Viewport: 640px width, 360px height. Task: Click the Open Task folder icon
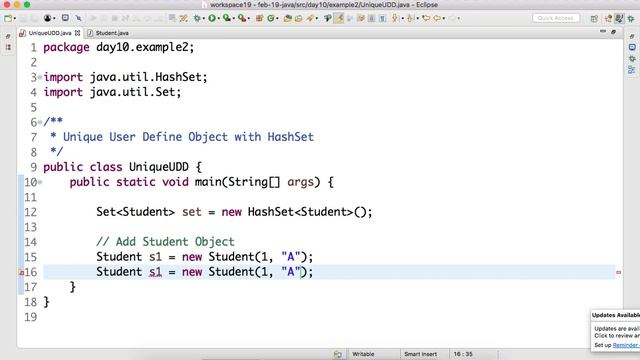click(x=298, y=18)
